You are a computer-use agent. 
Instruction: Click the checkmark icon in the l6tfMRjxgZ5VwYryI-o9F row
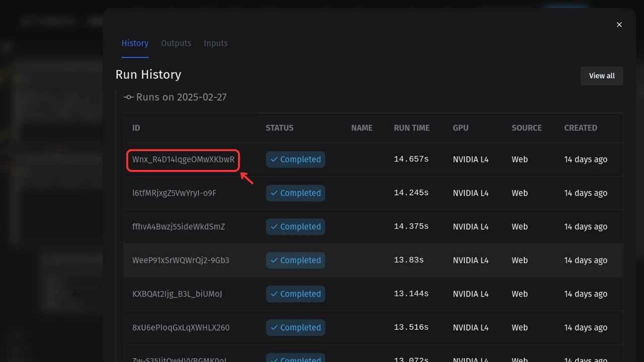tap(274, 193)
